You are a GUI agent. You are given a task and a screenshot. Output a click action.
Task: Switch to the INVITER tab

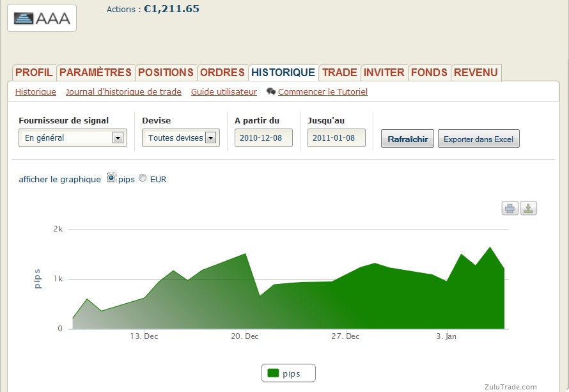click(384, 72)
